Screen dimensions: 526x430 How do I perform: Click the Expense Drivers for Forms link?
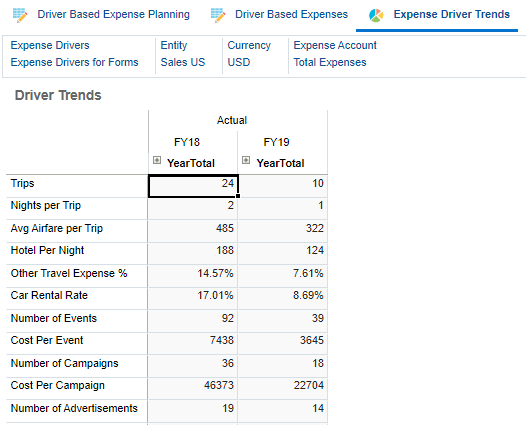(x=74, y=62)
